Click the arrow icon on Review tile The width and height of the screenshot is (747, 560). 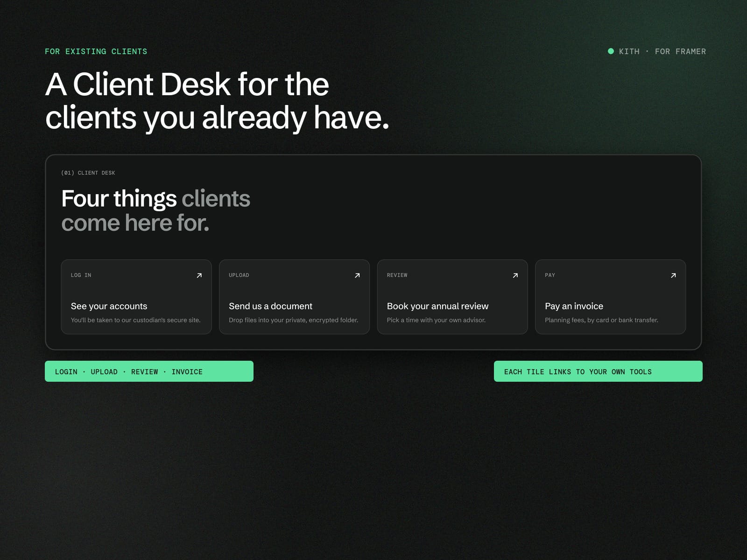tap(515, 275)
